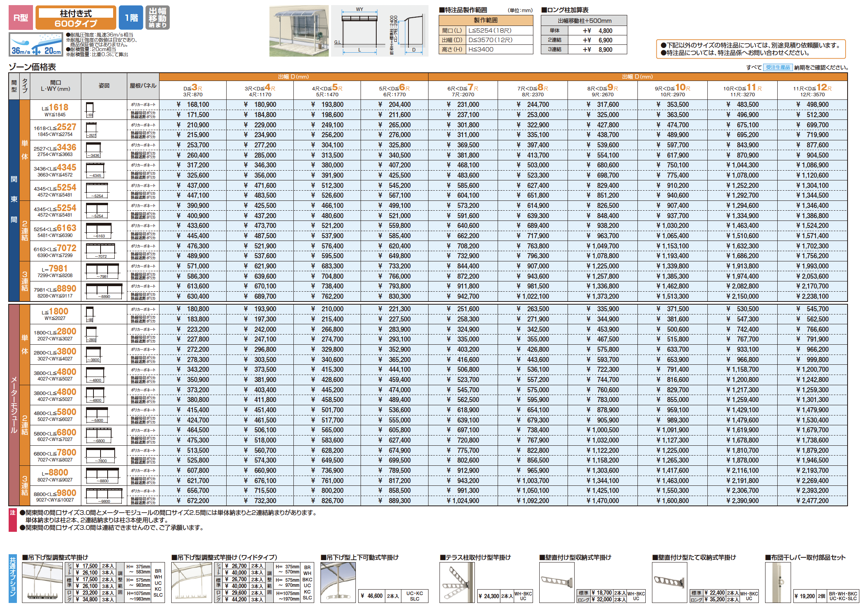Click the ¥ 35,200 ロング option price
Screen dimensions: 868x612
[714, 599]
